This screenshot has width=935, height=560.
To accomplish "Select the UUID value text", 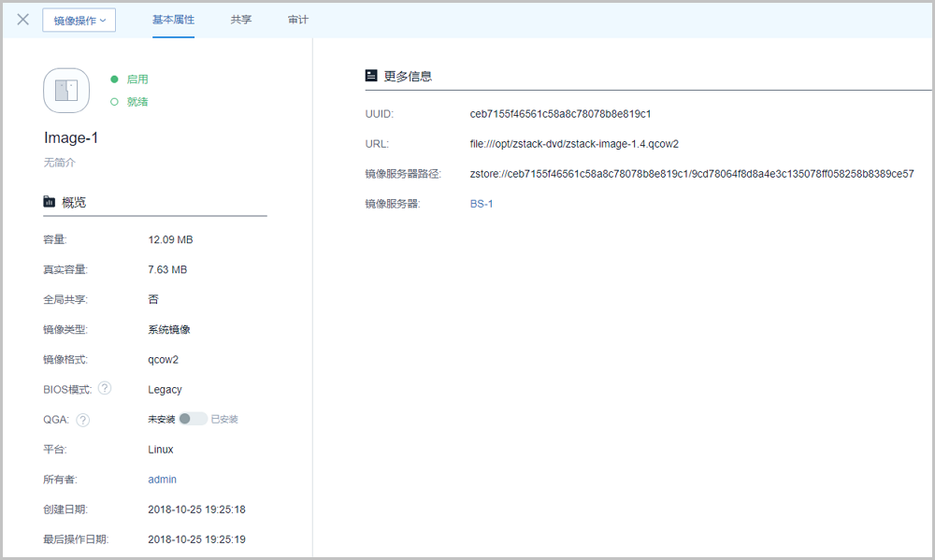I will pyautogui.click(x=560, y=114).
